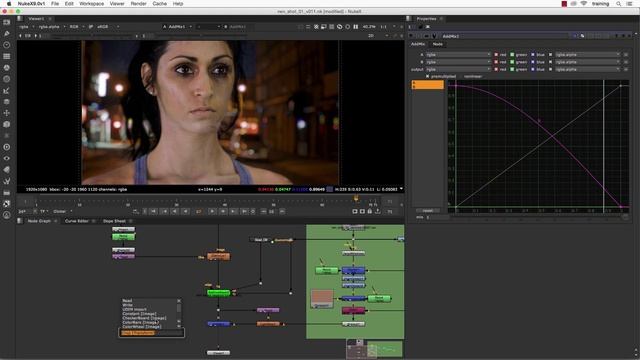This screenshot has width=640, height=360.
Task: Select the orange curve entry in curve list
Action: pyautogui.click(x=427, y=84)
